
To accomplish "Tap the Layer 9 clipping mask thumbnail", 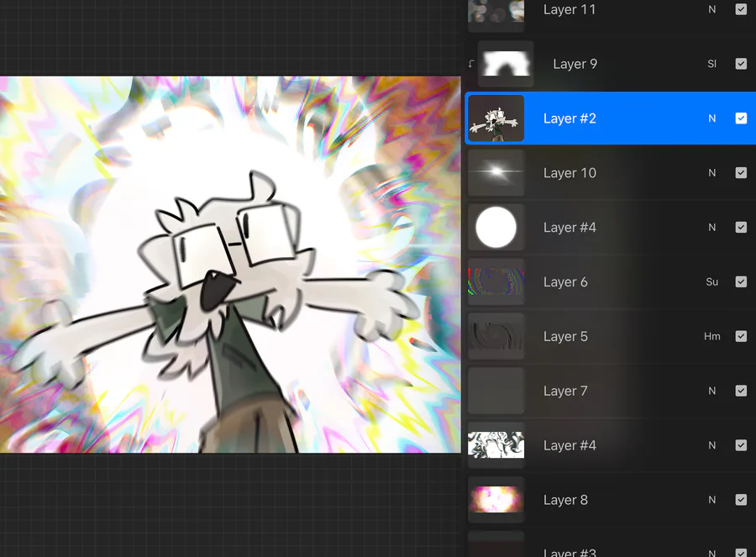I will tap(506, 64).
